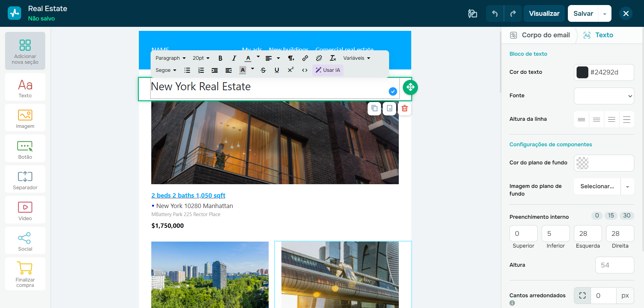Viewport: 644px width, 308px height.
Task: Add the Vídeo block from sidebar
Action: [25, 210]
